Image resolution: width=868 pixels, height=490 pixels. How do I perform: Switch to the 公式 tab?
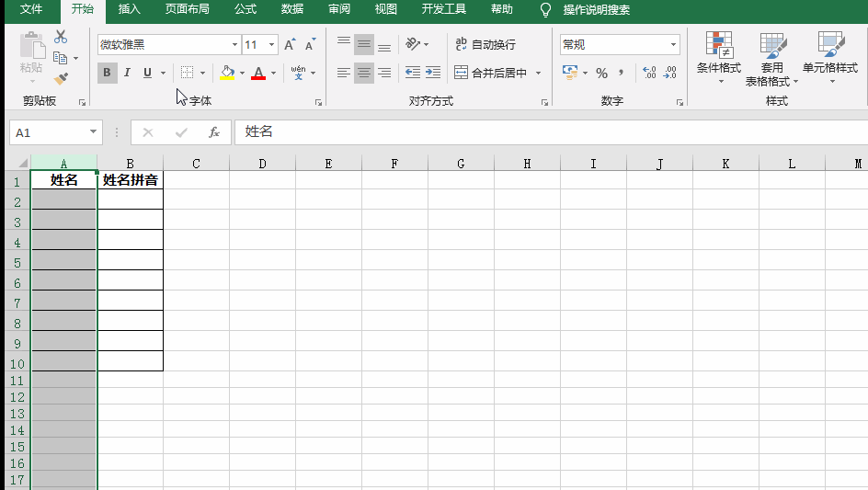coord(246,9)
